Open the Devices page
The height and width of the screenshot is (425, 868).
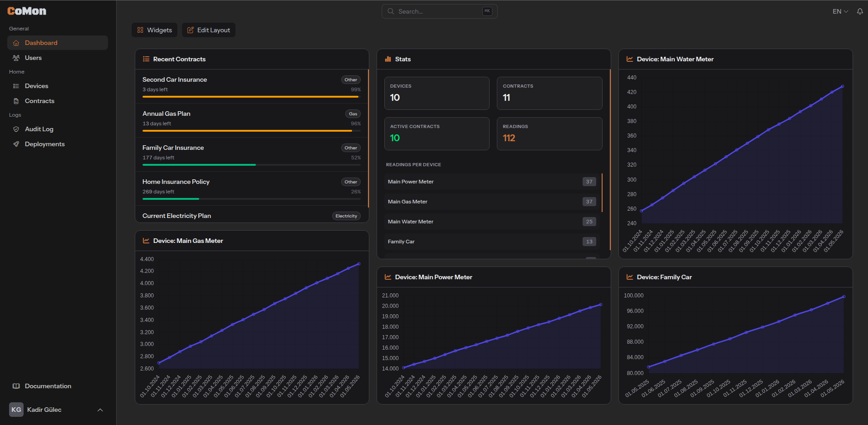pos(58,86)
